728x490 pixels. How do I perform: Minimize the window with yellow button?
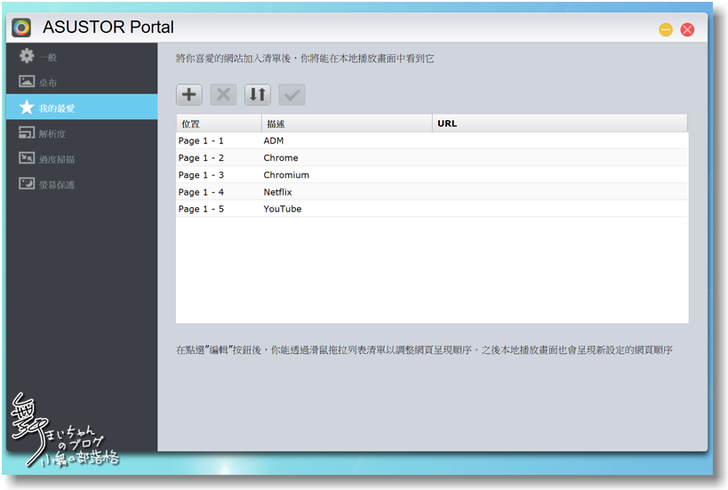click(x=665, y=30)
